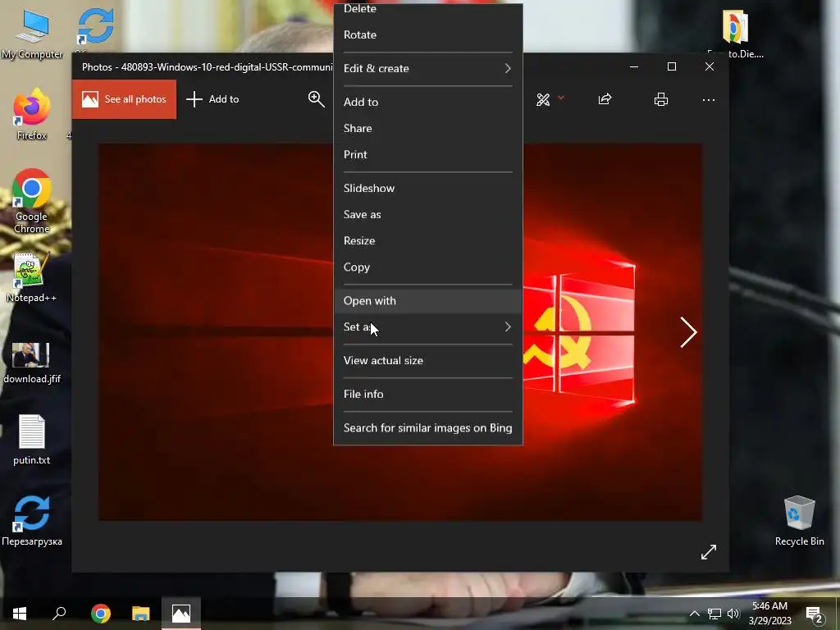Viewport: 840px width, 630px height.
Task: Click the volume speaker tray icon
Action: (x=733, y=614)
